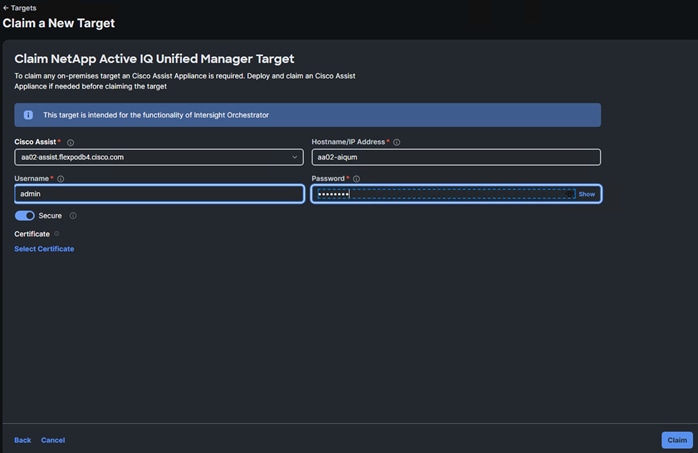Open the Select Certificate link

44,249
